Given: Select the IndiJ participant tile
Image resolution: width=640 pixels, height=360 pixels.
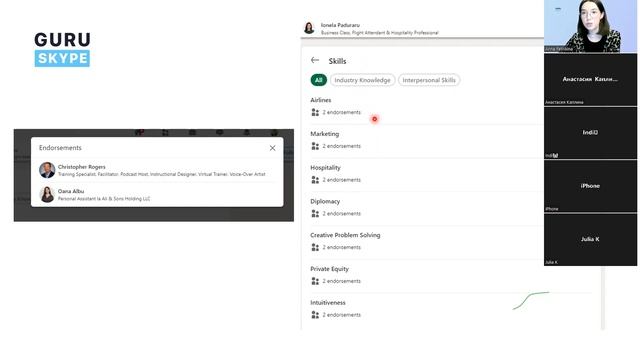Looking at the screenshot, I should tap(590, 133).
